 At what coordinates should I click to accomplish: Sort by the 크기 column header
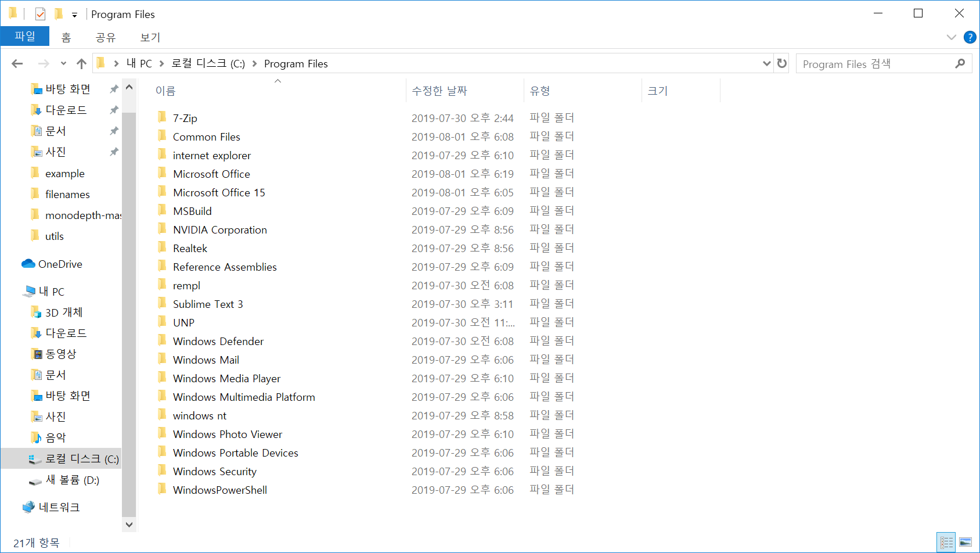pyautogui.click(x=658, y=91)
